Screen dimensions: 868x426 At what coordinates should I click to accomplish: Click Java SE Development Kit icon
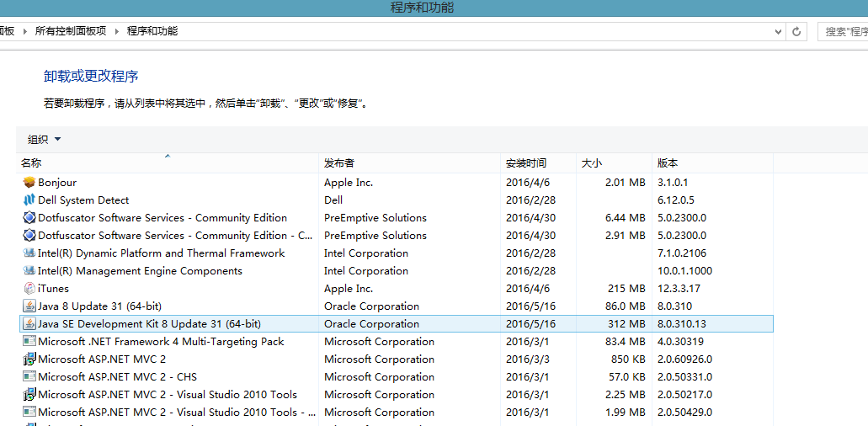click(29, 323)
